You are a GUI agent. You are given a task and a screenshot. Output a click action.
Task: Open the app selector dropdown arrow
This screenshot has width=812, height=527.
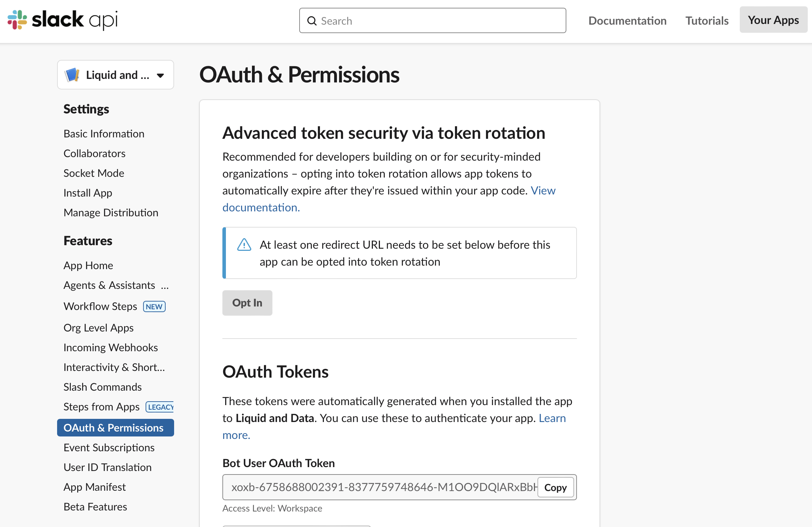pyautogui.click(x=160, y=75)
